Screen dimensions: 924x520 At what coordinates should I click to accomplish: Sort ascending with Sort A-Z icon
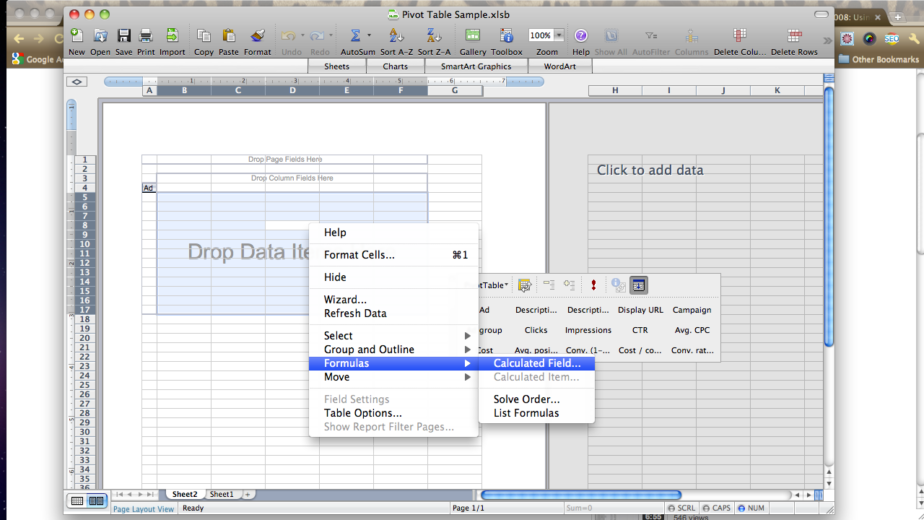(x=396, y=36)
